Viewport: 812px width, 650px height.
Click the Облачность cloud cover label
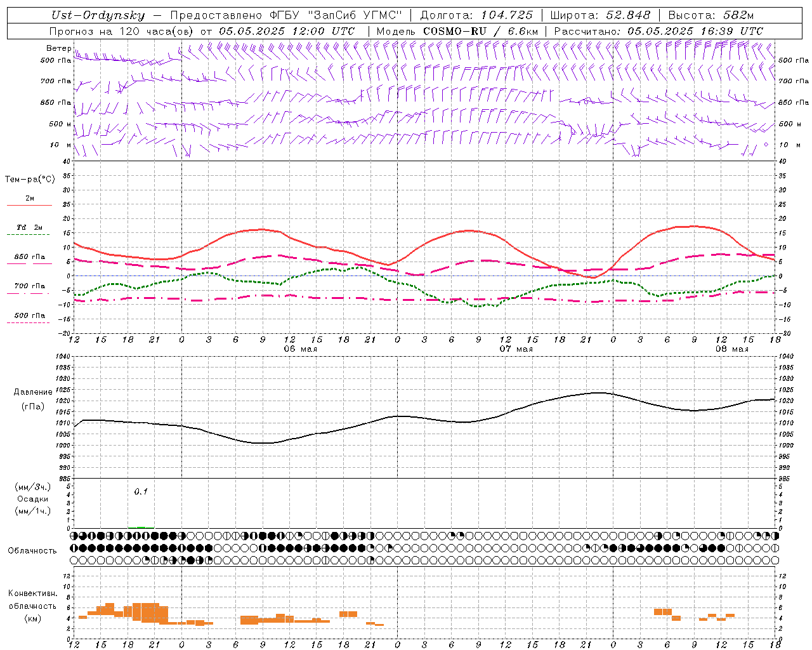[x=32, y=551]
